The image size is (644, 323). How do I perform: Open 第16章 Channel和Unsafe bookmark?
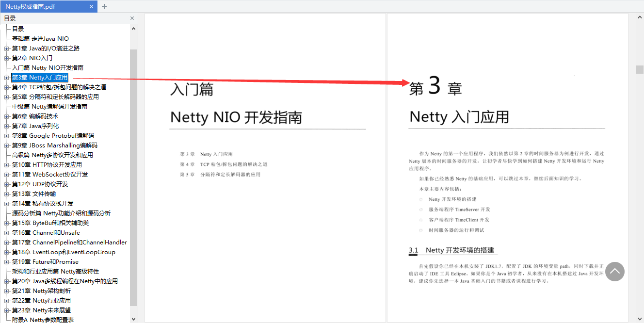click(46, 233)
